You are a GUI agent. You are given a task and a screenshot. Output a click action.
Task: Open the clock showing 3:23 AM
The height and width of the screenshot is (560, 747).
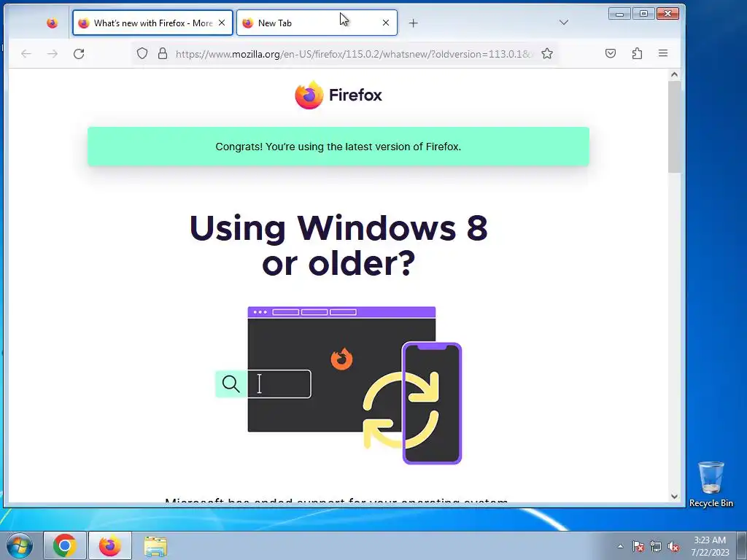click(x=710, y=546)
